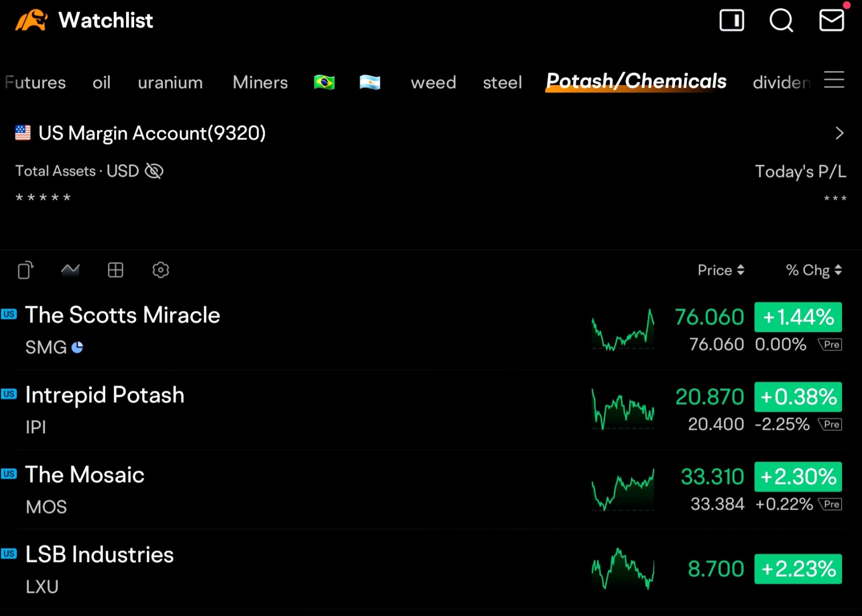Show the line chart view icon

[70, 270]
